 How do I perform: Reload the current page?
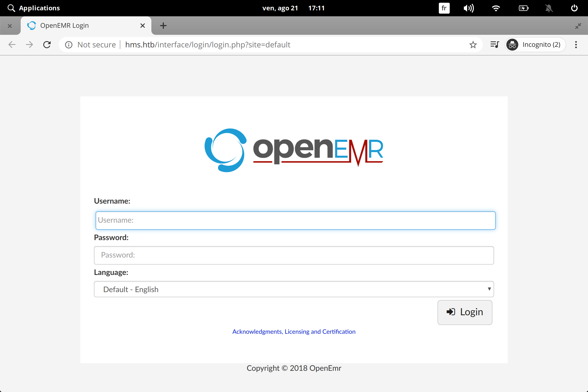(47, 45)
